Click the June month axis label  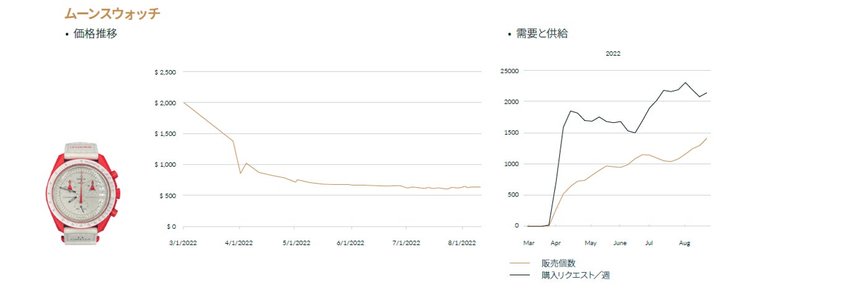[x=620, y=243]
